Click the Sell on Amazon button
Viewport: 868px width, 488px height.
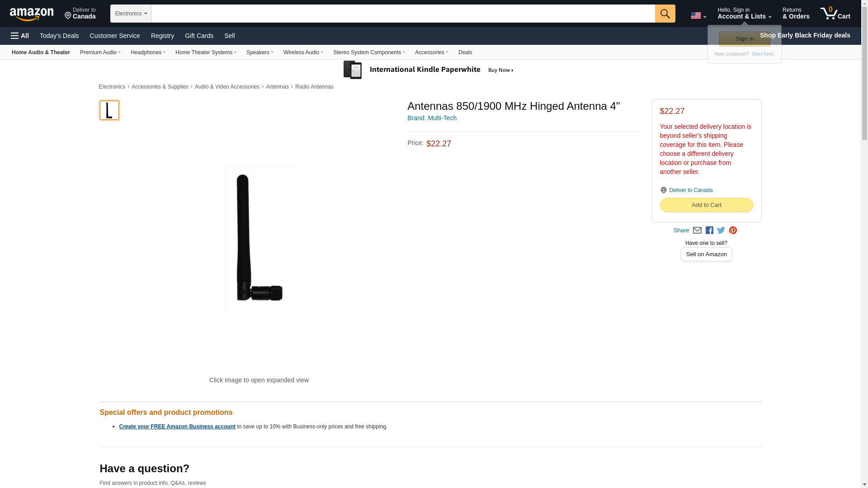[706, 254]
